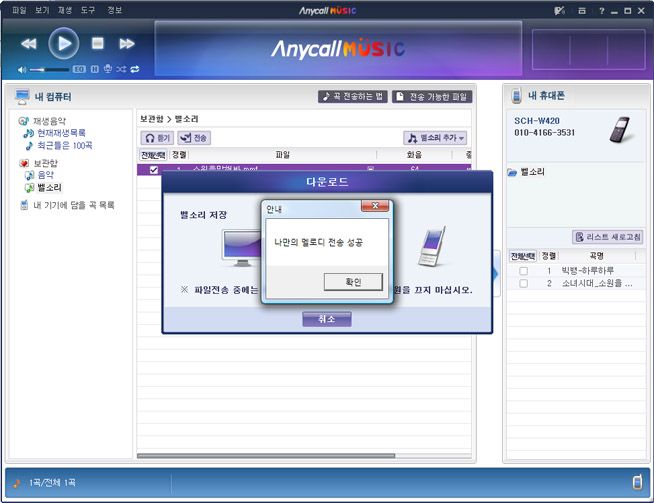The height and width of the screenshot is (503, 654).
Task: Click the phone number 010-4166-3531
Action: [544, 133]
